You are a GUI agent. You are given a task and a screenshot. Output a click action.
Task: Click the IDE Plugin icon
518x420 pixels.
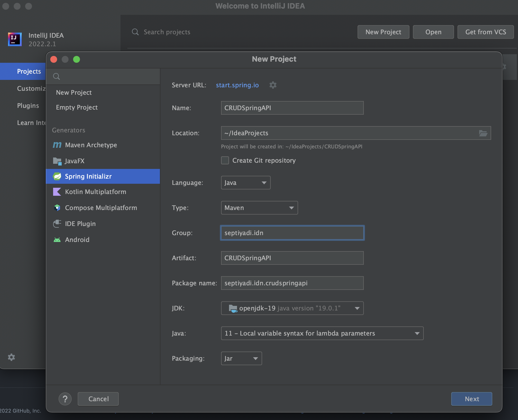[57, 224]
